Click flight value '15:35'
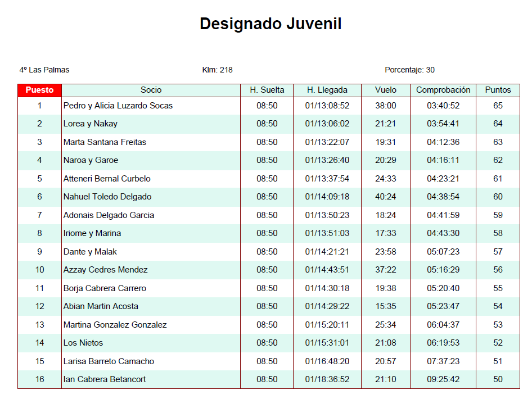Image resolution: width=532 pixels, height=399 pixels. coord(386,306)
